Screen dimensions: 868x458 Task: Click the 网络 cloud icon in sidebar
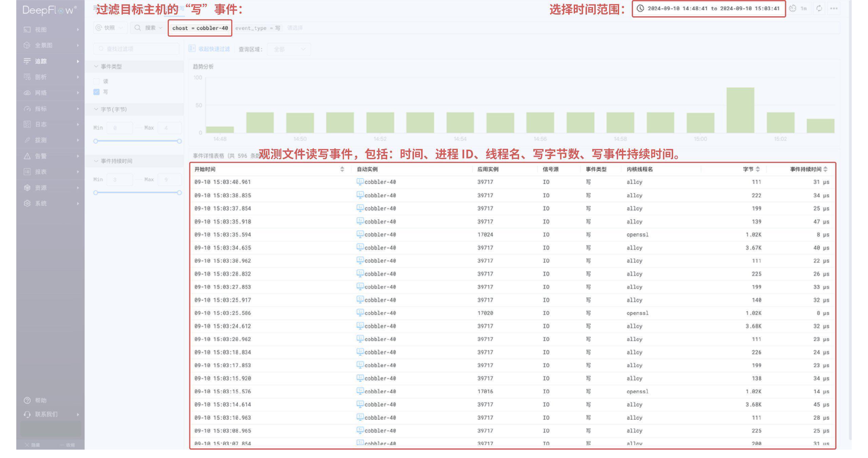(x=27, y=93)
